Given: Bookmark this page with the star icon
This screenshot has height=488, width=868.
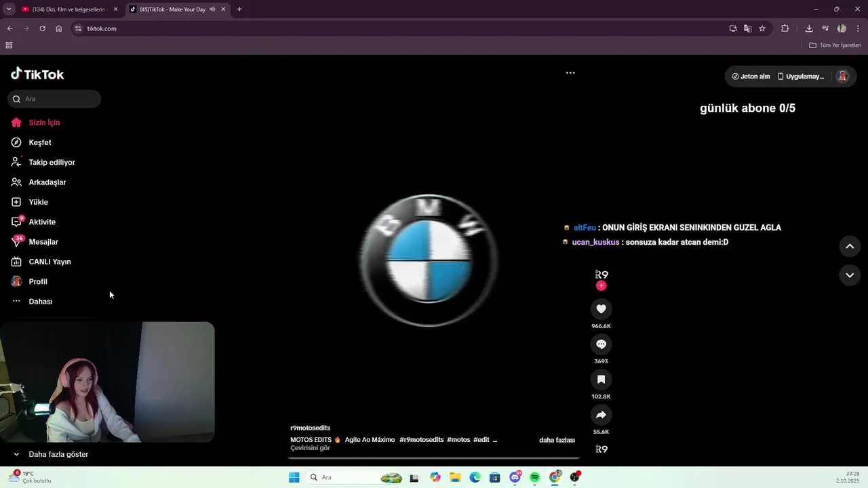Looking at the screenshot, I should [x=762, y=28].
